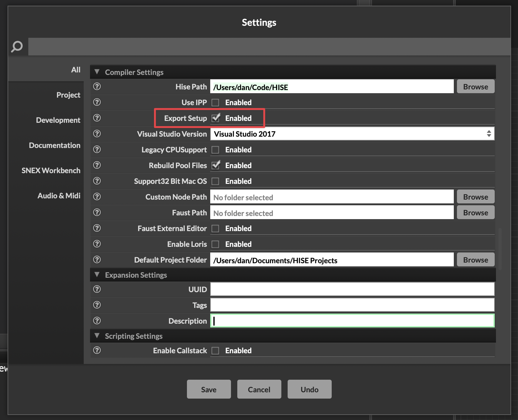Uncheck the Export Setup checkbox
The width and height of the screenshot is (518, 420).
216,118
